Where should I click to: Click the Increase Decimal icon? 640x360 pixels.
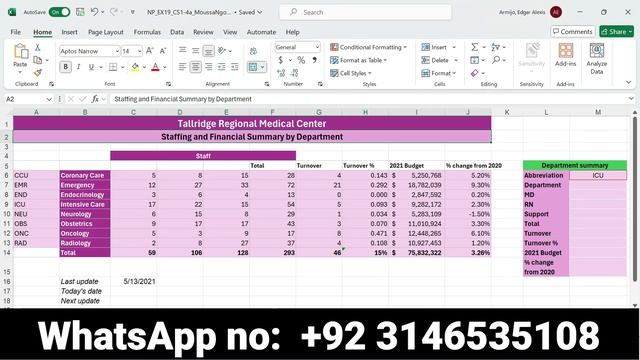[x=281, y=73]
